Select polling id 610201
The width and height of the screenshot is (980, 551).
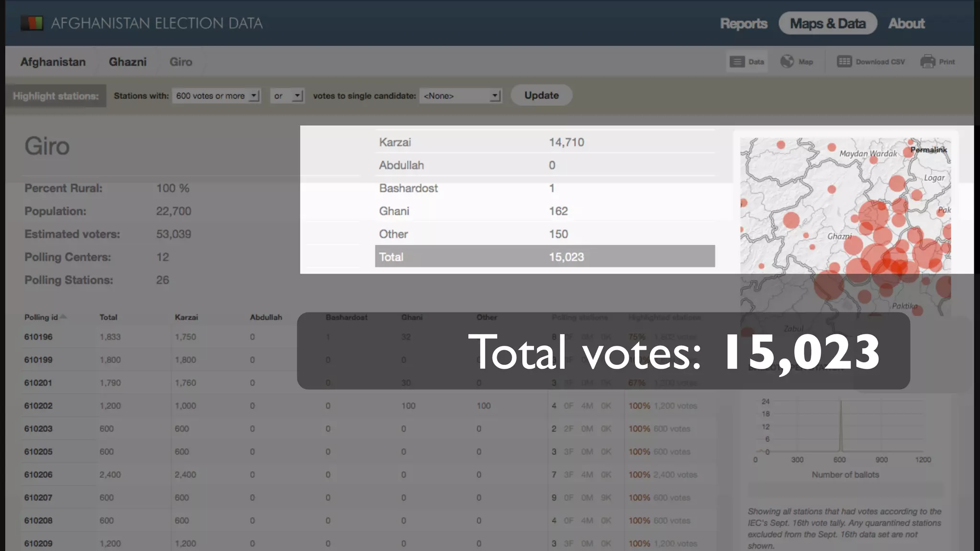coord(38,383)
